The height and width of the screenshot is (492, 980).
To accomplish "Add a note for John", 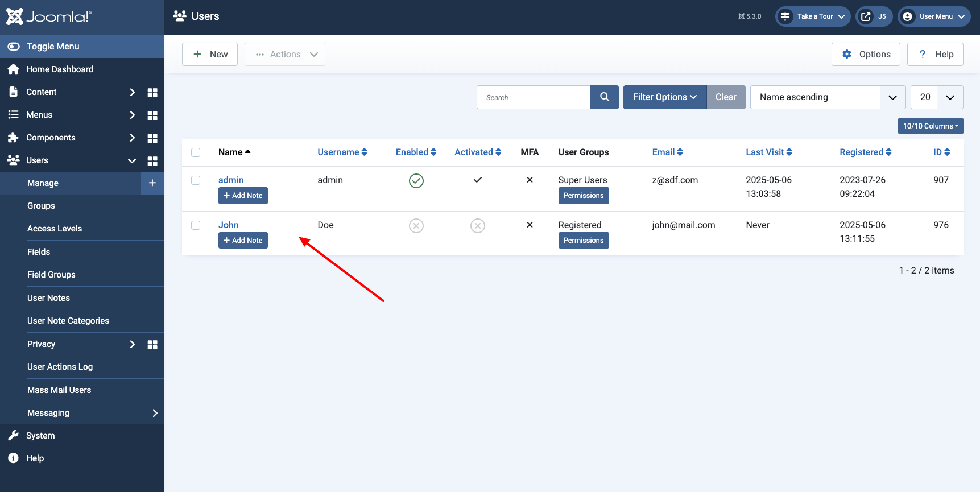I will 243,241.
